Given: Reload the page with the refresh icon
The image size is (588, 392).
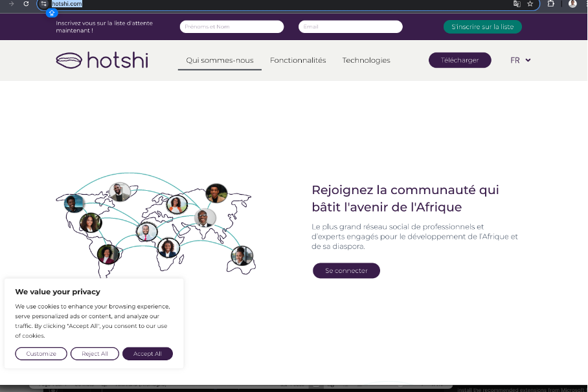Looking at the screenshot, I should pyautogui.click(x=24, y=5).
